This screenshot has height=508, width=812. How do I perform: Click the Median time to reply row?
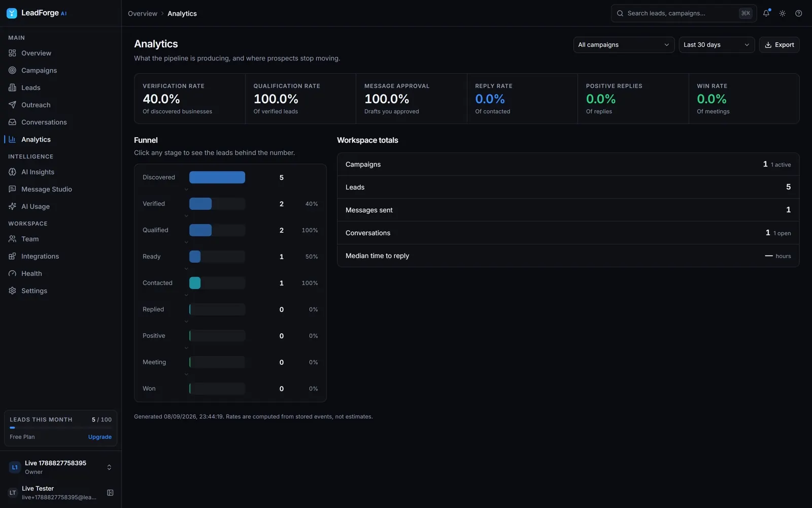(x=568, y=256)
